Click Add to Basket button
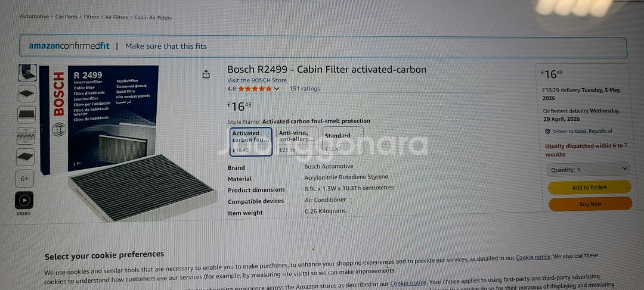Screen dimensions: 644x290 (589, 188)
